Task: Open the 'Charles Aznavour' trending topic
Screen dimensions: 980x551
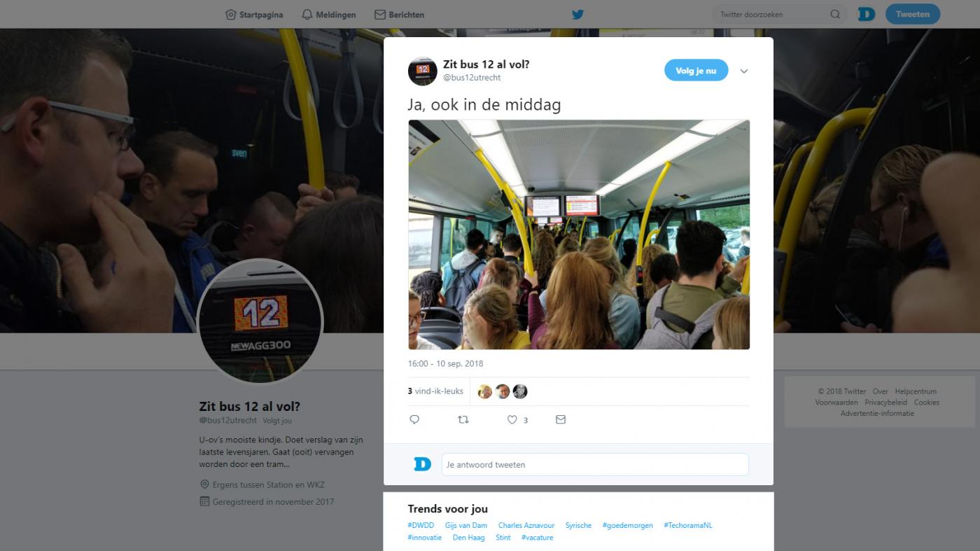Action: (526, 526)
